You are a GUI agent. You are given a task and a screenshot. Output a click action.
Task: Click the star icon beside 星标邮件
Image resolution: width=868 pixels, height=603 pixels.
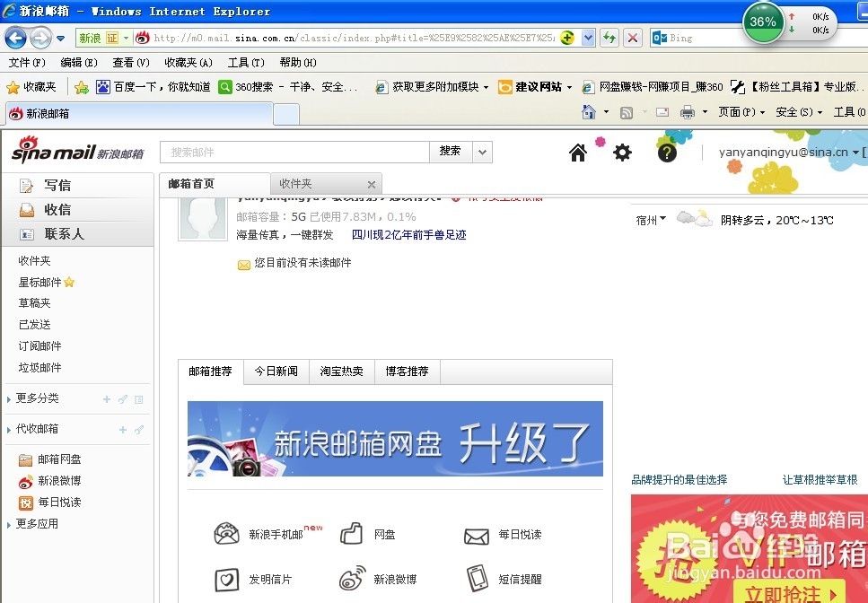click(x=69, y=282)
